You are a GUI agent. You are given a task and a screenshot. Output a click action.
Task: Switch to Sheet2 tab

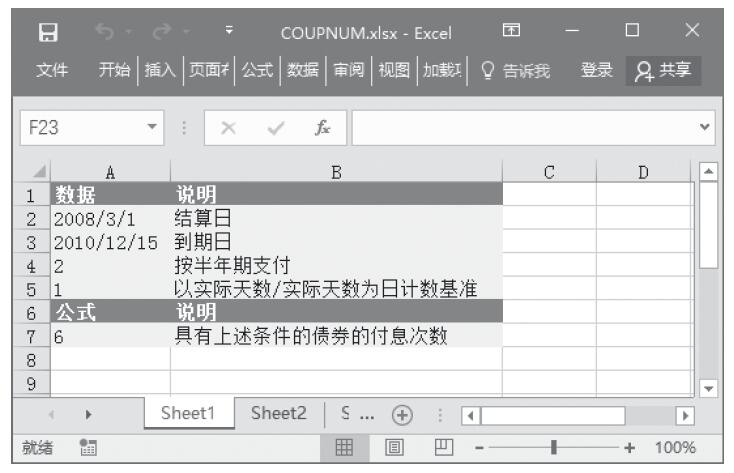coord(278,414)
